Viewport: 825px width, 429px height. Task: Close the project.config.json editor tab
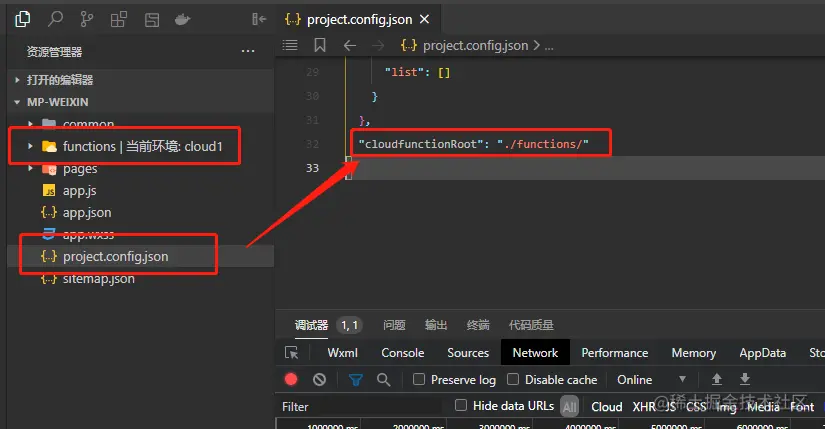point(425,19)
